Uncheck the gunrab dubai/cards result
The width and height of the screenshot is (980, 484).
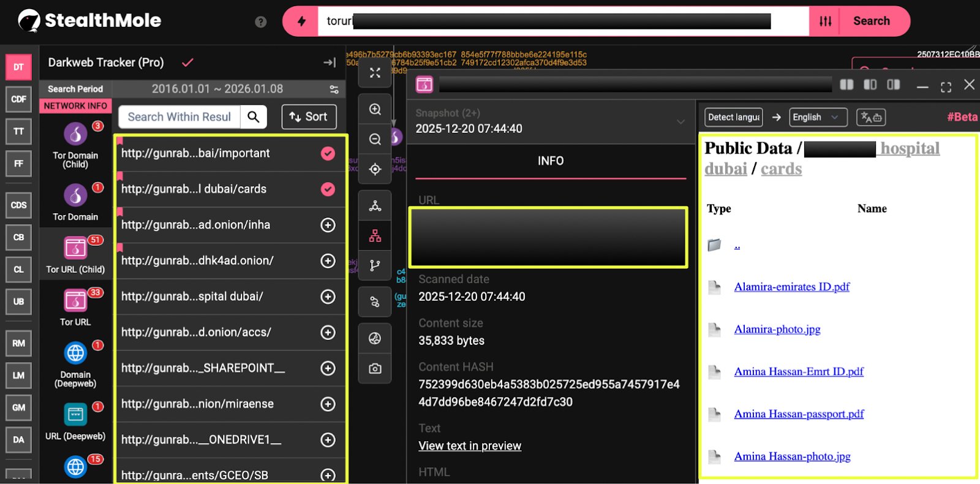pyautogui.click(x=328, y=189)
